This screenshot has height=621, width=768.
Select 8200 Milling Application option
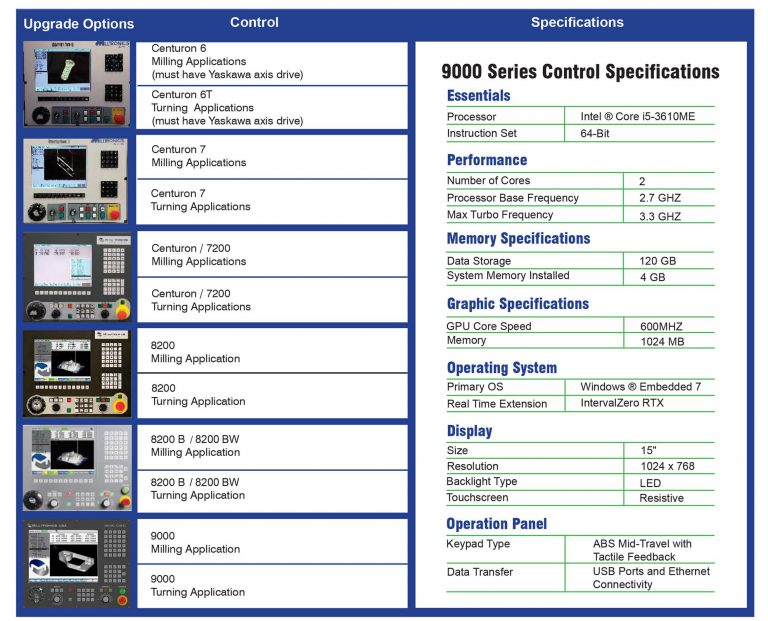[272, 351]
